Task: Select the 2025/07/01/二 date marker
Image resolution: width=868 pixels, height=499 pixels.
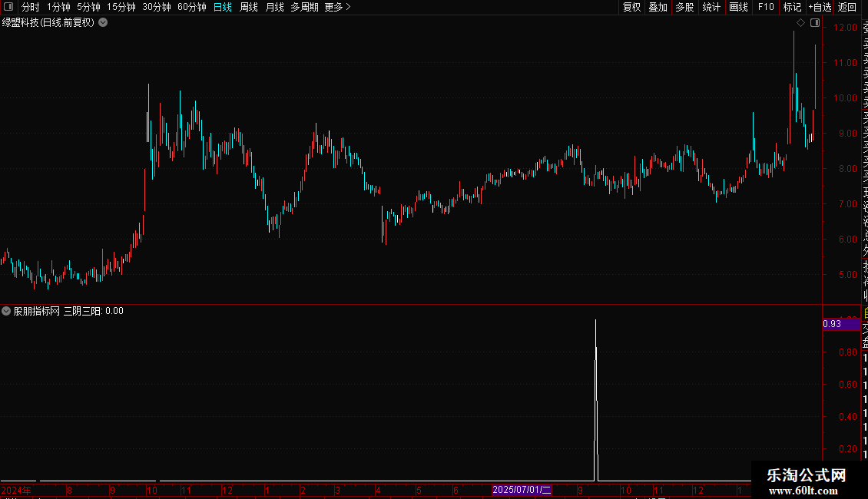Action: pos(522,490)
